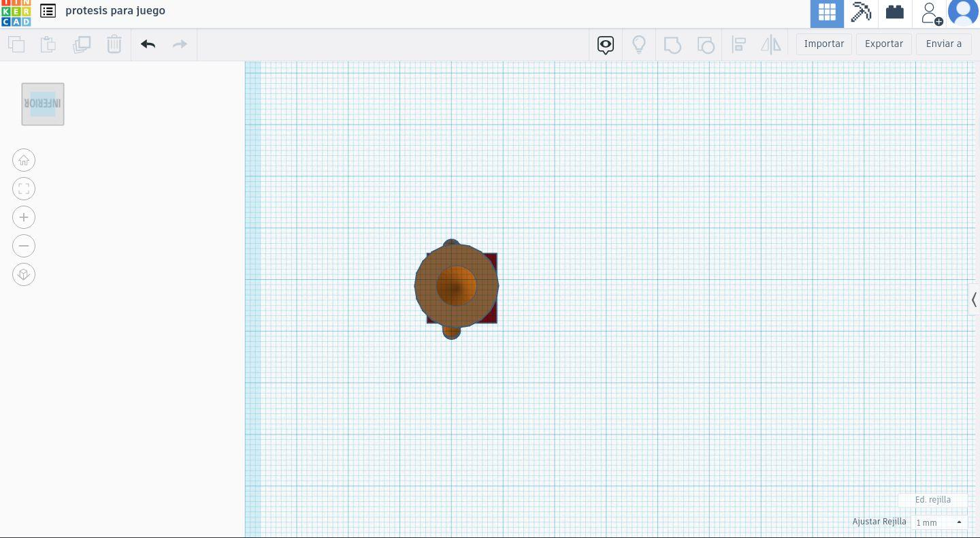Viewport: 980px width, 538px height.
Task: Redo the last undone action
Action: (x=180, y=44)
